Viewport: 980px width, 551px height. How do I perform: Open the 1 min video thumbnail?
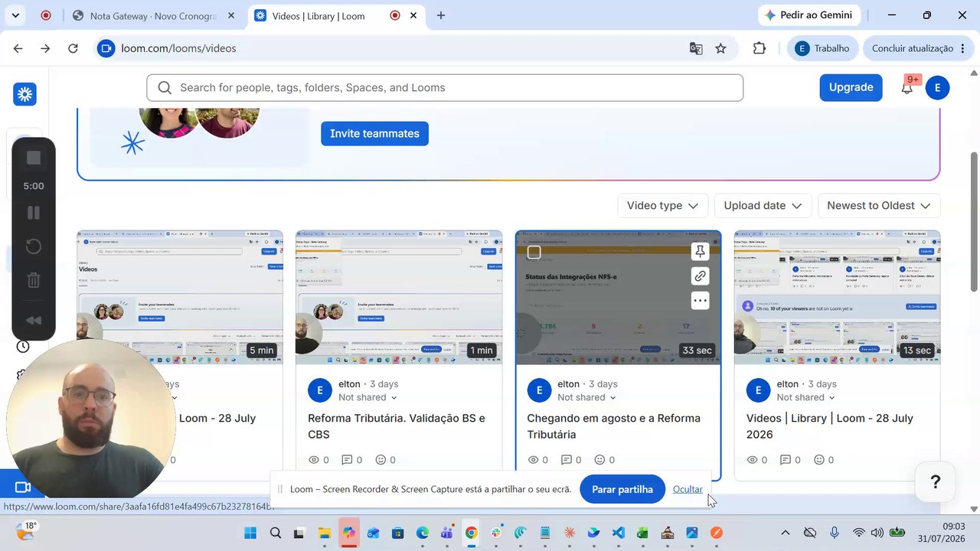pyautogui.click(x=399, y=297)
